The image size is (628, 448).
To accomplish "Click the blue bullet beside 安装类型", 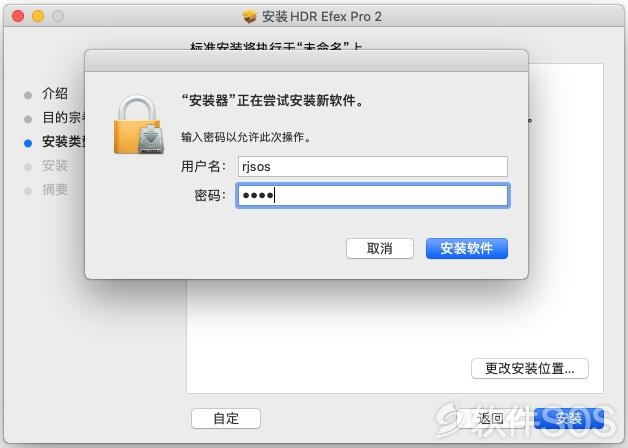I will pyautogui.click(x=28, y=143).
